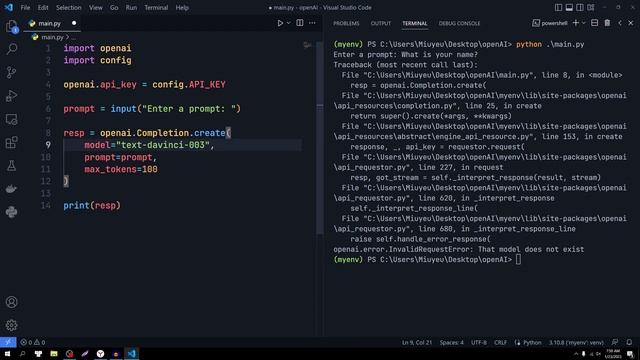Split the terminal panel

(x=594, y=23)
